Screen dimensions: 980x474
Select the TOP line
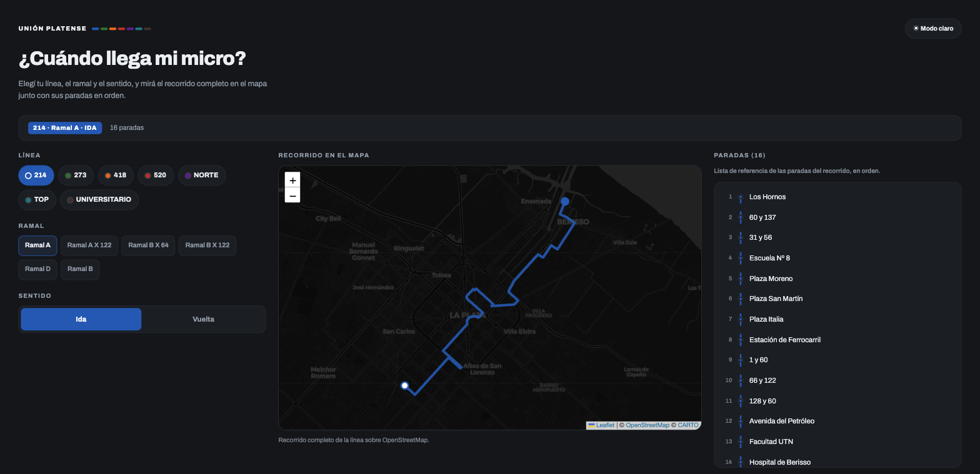click(37, 200)
